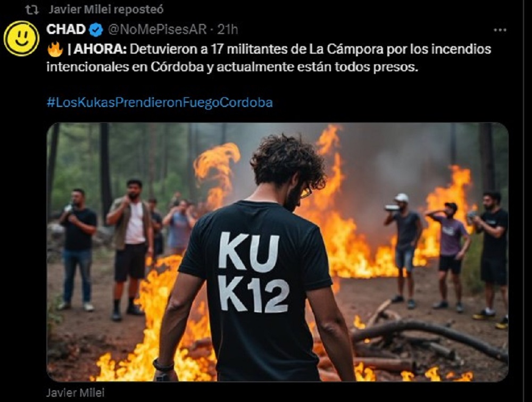
Task: Visit the @NoMePisesAR handle
Action: [157, 30]
